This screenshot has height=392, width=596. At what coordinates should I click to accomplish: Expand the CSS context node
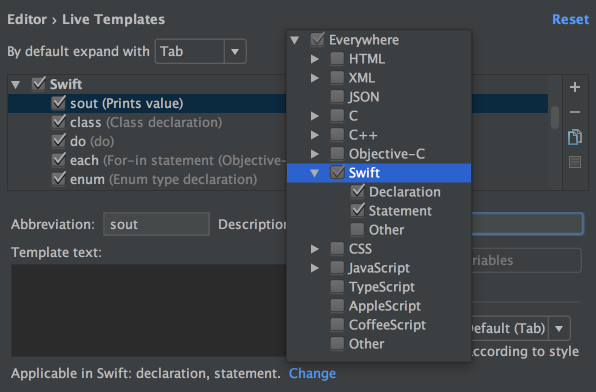click(x=315, y=249)
